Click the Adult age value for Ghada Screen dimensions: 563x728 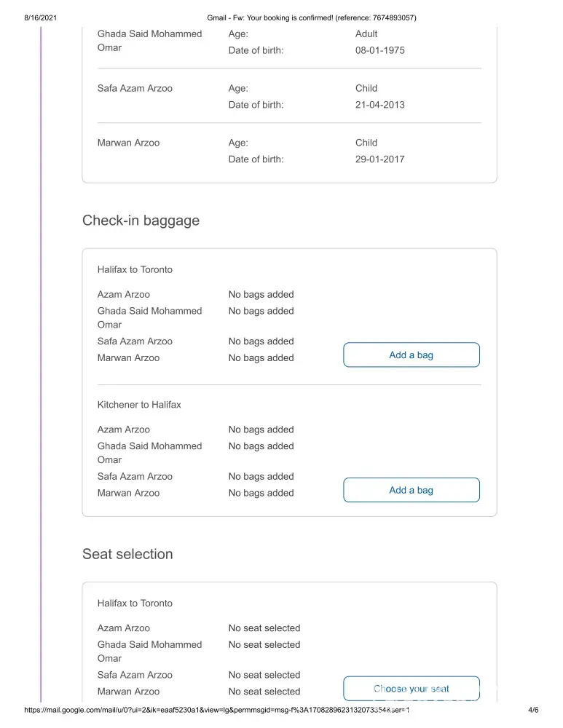coord(366,33)
